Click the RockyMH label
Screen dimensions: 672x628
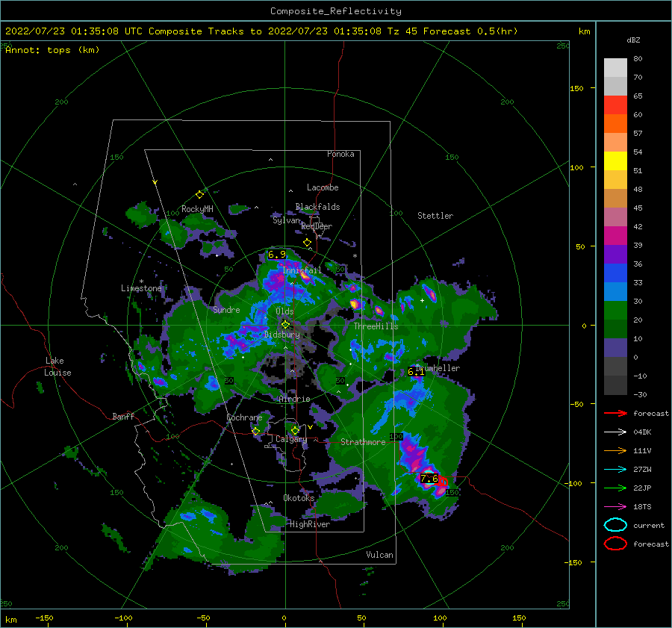point(197,209)
